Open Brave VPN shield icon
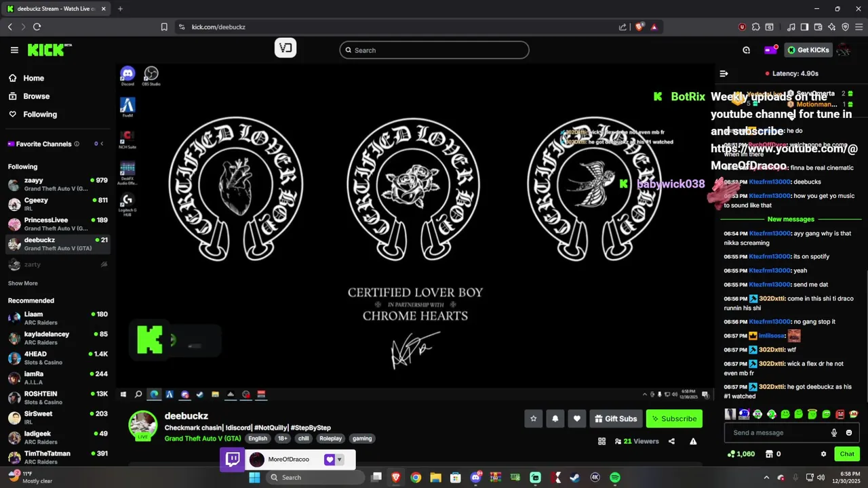Image resolution: width=868 pixels, height=488 pixels. point(845,27)
